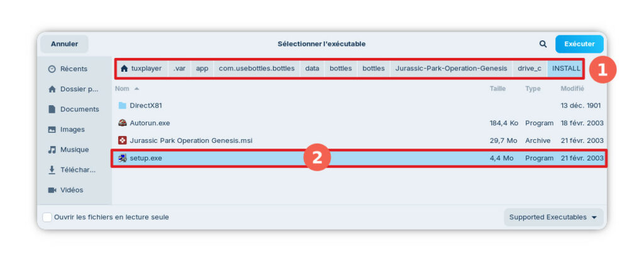Click the search magnifier icon
644x272 pixels.
(543, 44)
